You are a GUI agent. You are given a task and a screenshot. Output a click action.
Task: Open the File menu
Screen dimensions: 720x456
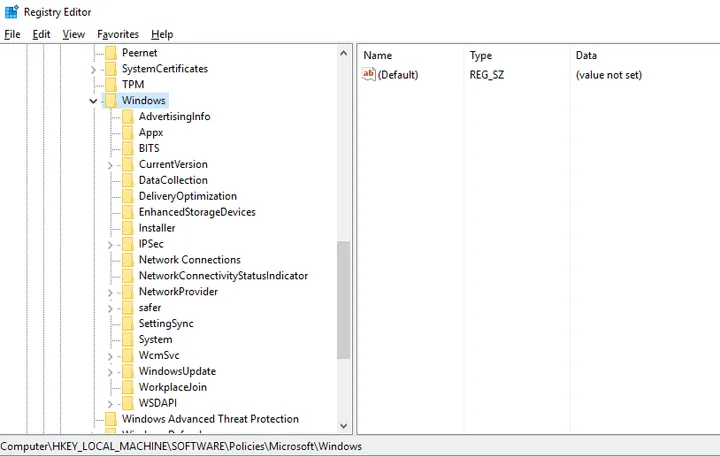coord(12,34)
